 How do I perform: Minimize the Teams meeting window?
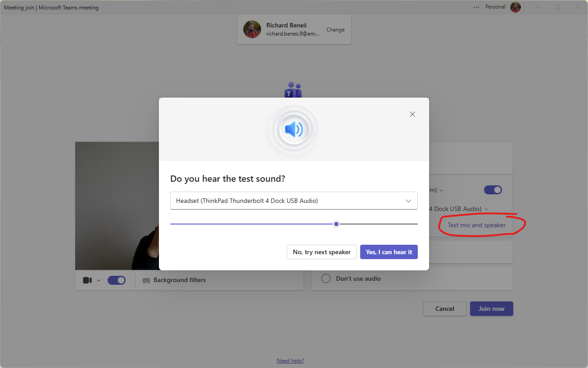[538, 7]
